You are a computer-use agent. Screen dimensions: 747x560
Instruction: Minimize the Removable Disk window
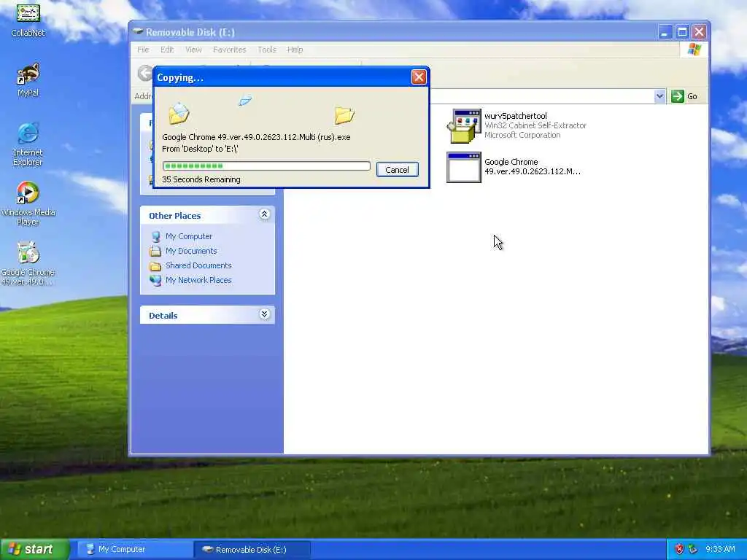tap(665, 32)
